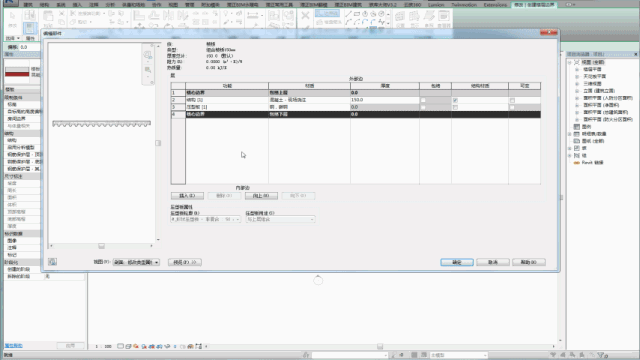Click the 向上(U) button

coord(261,196)
